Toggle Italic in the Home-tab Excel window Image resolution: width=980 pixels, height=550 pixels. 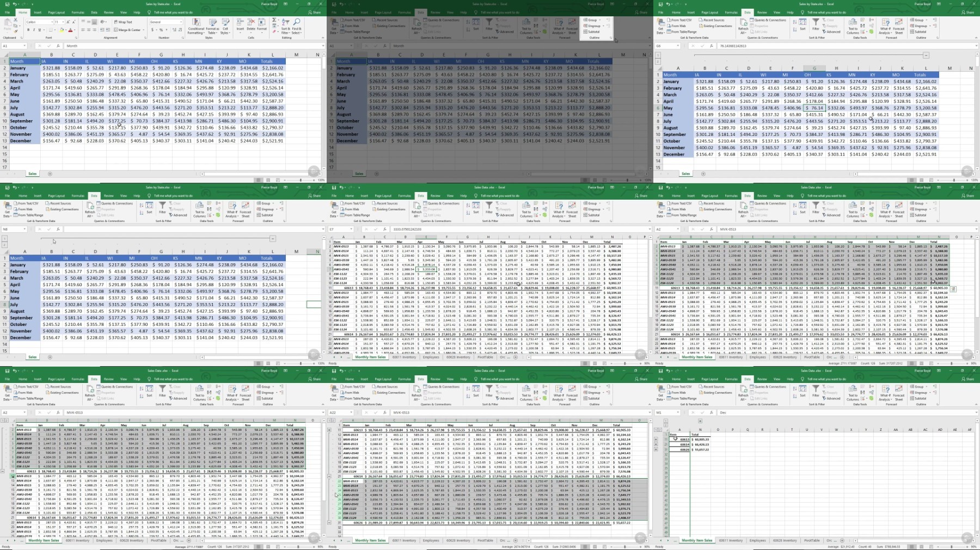pyautogui.click(x=34, y=30)
